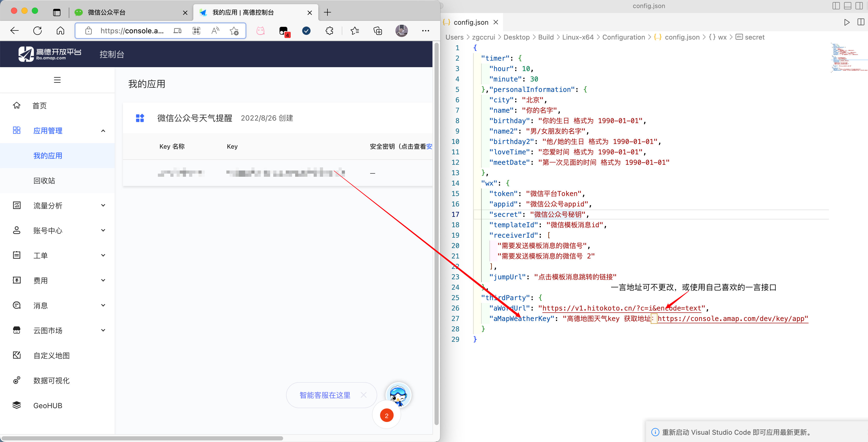
Task: Toggle VS Code primary sidebar layout icon
Action: (836, 6)
